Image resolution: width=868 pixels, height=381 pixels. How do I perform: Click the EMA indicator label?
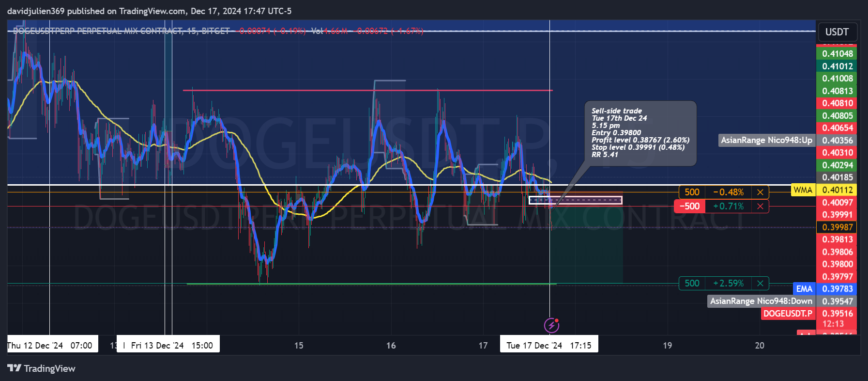point(804,289)
